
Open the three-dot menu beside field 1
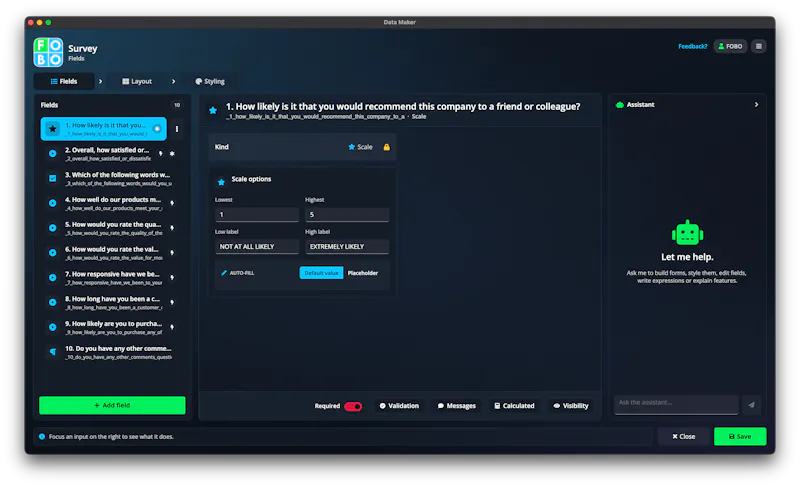pos(177,129)
